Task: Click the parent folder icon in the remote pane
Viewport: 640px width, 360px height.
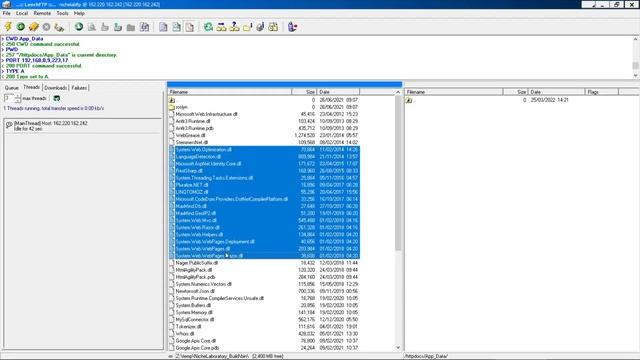Action: 409,100
